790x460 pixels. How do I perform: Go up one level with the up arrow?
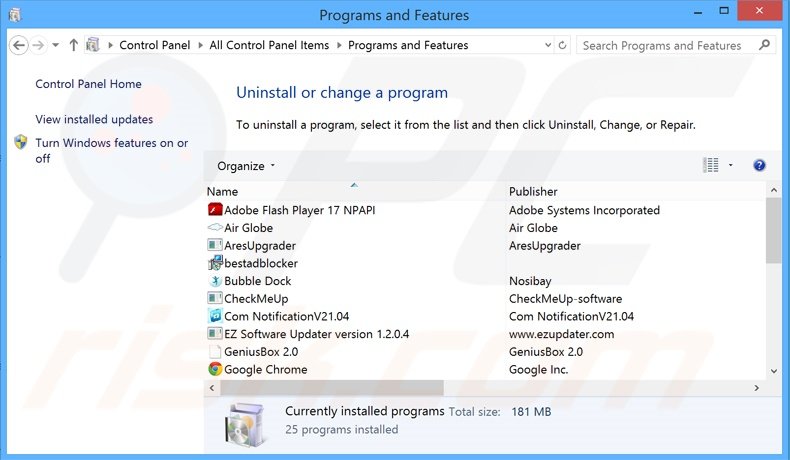[74, 45]
